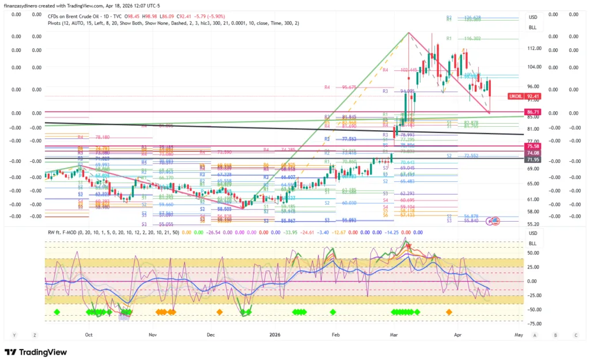Click the lightning bolt event icon on chart
590x364 pixels.
[x=490, y=221]
